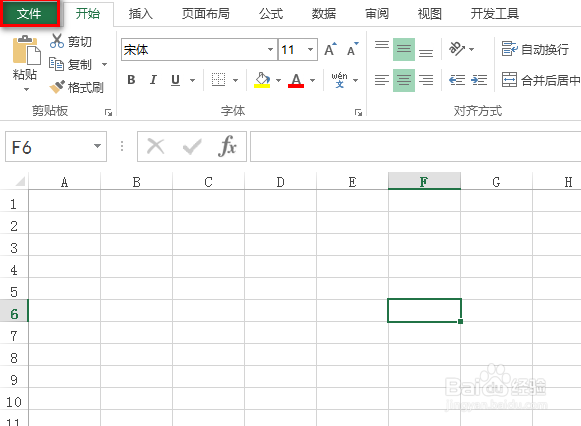Screen dimensions: 581x426
Task: Select row 6 header
Action: (x=14, y=311)
